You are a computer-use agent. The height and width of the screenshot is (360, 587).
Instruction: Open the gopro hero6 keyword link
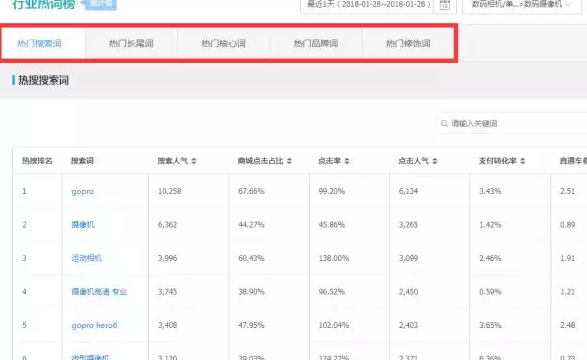[94, 325]
